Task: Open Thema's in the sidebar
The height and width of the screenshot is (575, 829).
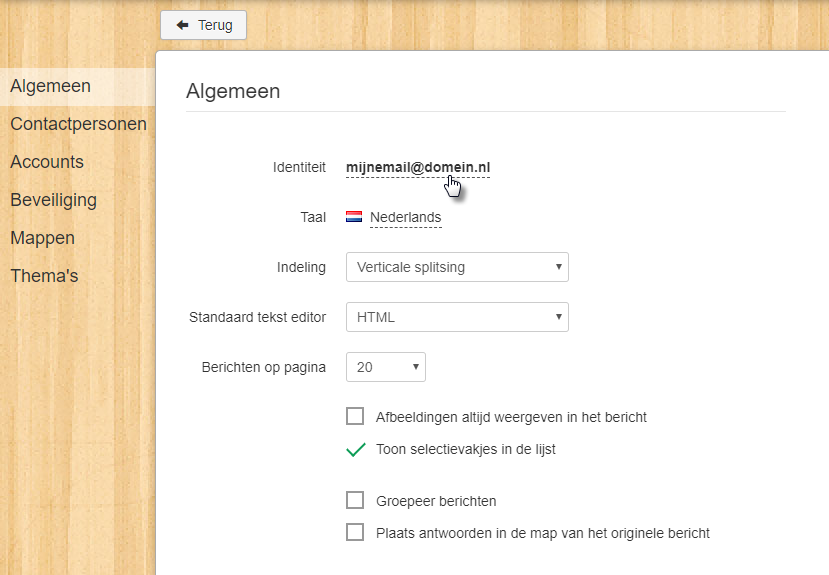Action: (x=44, y=276)
